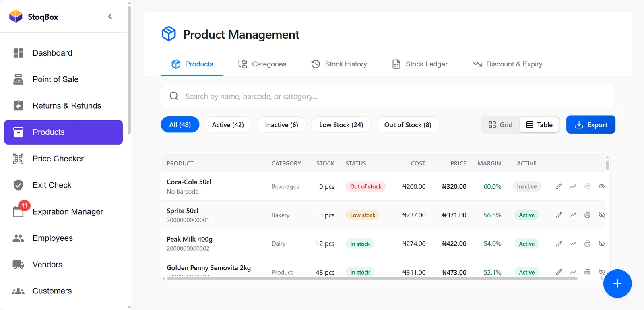
Task: Click the printer icon in the Coca-Cola 50cl row
Action: click(x=588, y=186)
